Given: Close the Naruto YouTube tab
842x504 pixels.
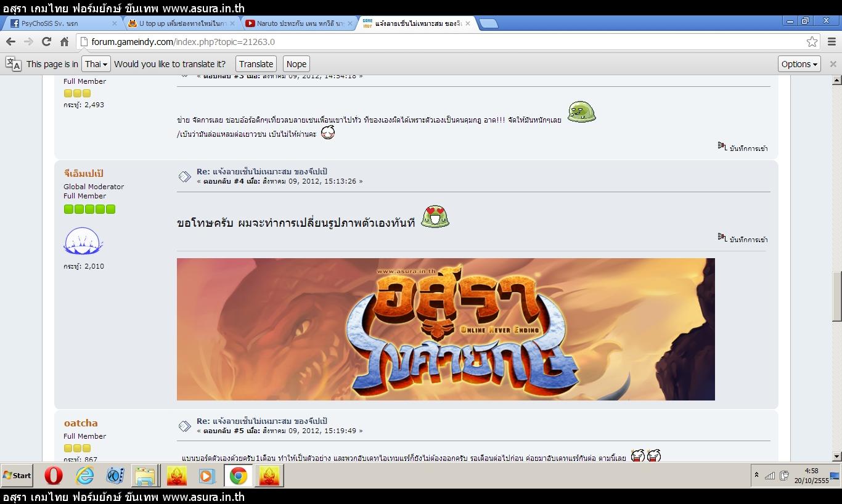Looking at the screenshot, I should click(x=350, y=23).
